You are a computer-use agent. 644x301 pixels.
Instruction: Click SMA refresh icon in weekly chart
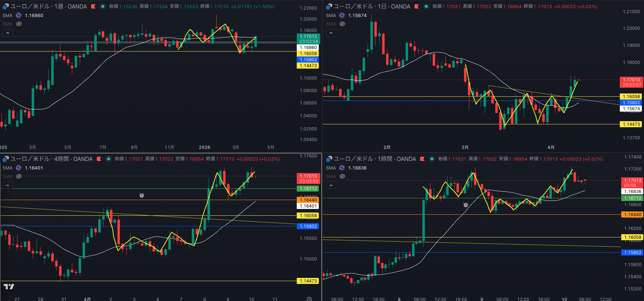point(19,15)
